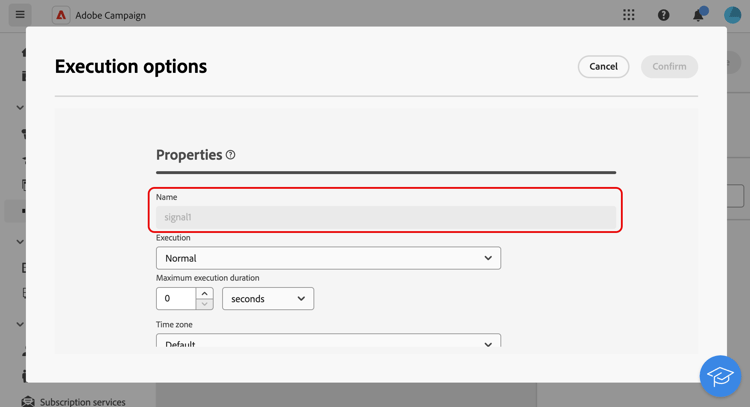Open Subscription services in the sidebar
Viewport: 750px width, 407px height.
83,401
